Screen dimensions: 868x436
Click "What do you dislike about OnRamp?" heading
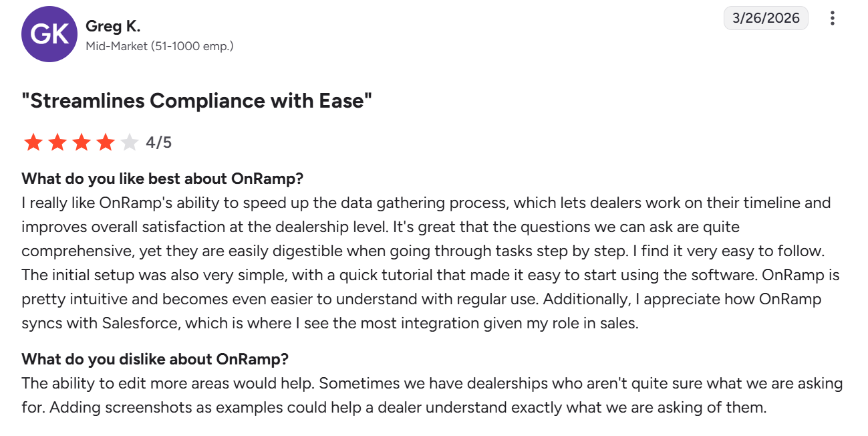pyautogui.click(x=155, y=359)
